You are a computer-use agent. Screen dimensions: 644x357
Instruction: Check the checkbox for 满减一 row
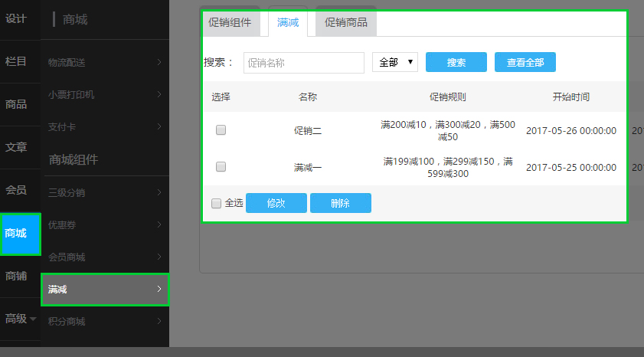coord(221,166)
